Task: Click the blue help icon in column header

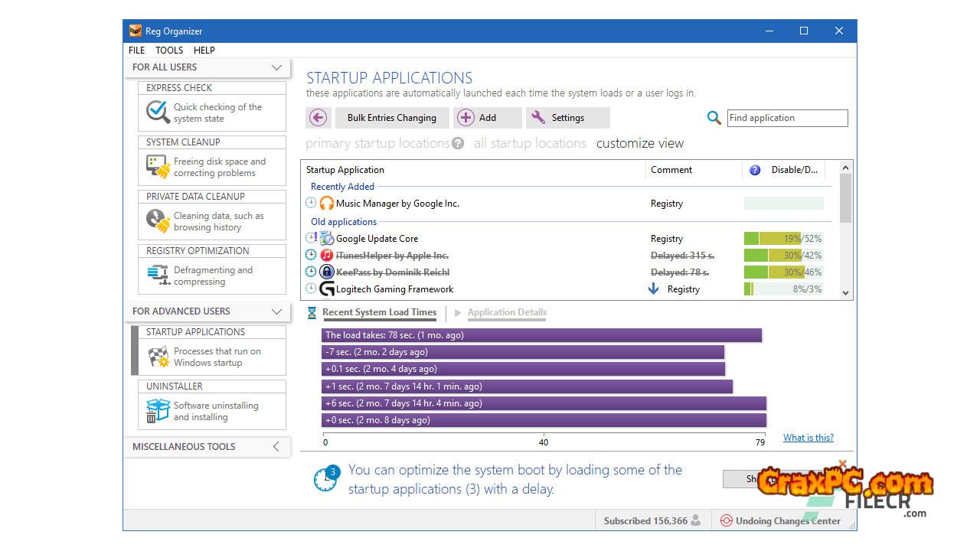Action: [x=755, y=170]
